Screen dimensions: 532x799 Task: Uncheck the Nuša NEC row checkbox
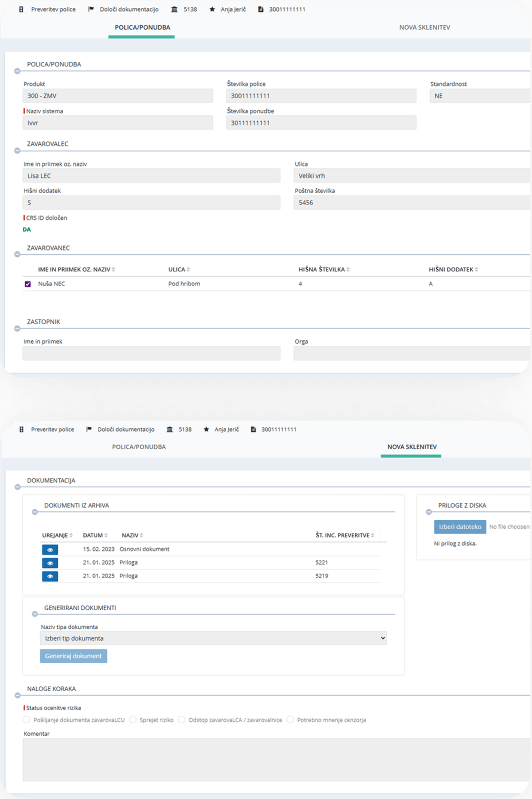(x=28, y=284)
